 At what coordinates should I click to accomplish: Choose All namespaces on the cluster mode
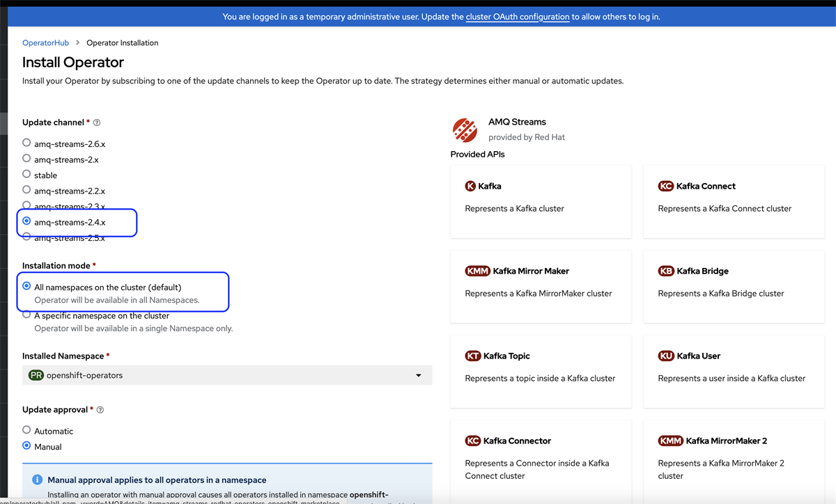(26, 286)
